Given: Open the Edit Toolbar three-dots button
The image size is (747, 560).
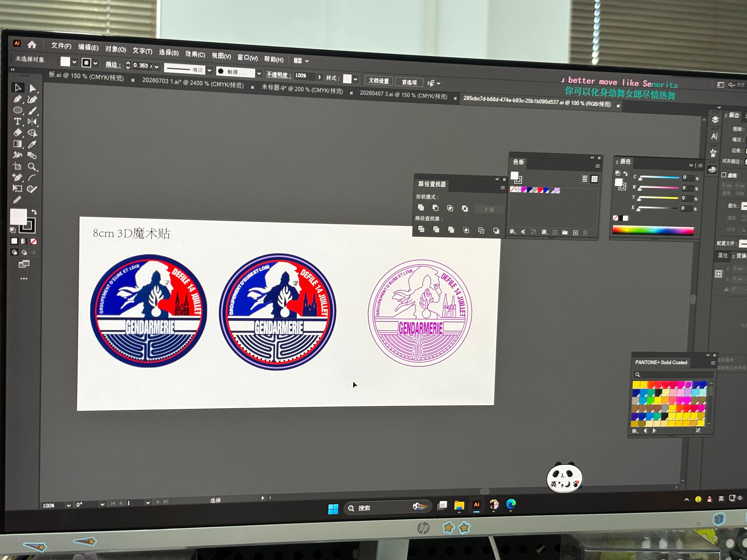Looking at the screenshot, I should coord(24,279).
